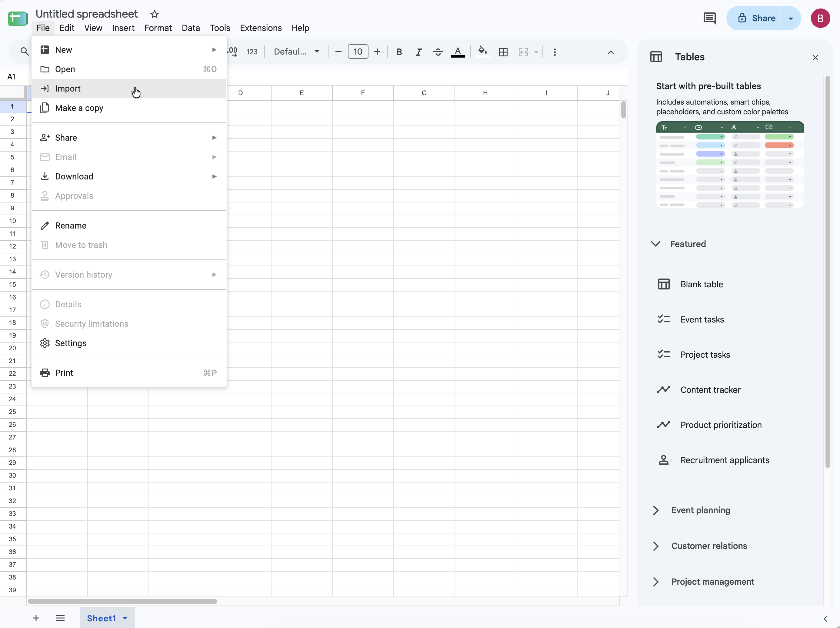Star the Untitled spreadsheet
The height and width of the screenshot is (628, 840).
tap(154, 15)
